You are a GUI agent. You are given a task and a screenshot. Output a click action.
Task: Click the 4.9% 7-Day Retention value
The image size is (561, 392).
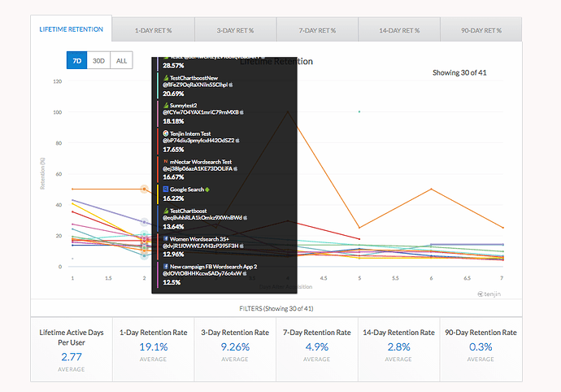(316, 346)
